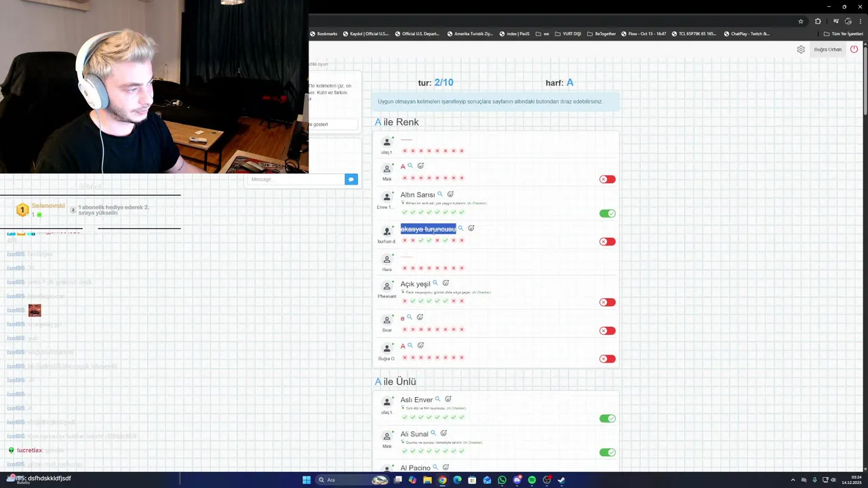The height and width of the screenshot is (488, 868).
Task: Click Buğra Orhan profile button
Action: 827,49
